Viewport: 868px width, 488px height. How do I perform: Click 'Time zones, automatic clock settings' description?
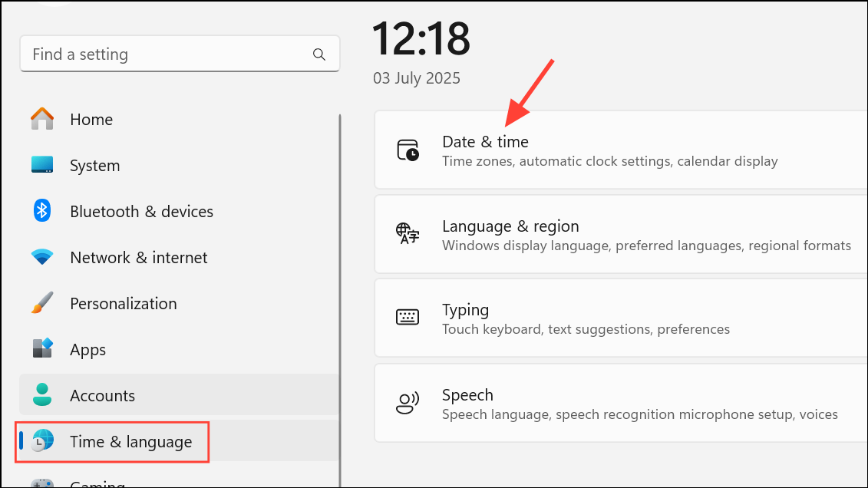click(610, 161)
